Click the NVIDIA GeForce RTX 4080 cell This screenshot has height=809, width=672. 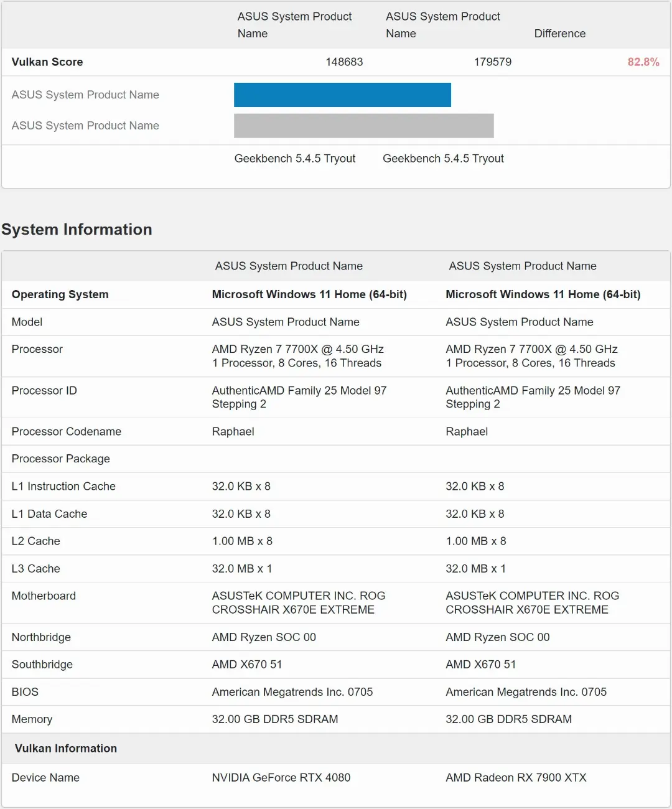(x=281, y=777)
